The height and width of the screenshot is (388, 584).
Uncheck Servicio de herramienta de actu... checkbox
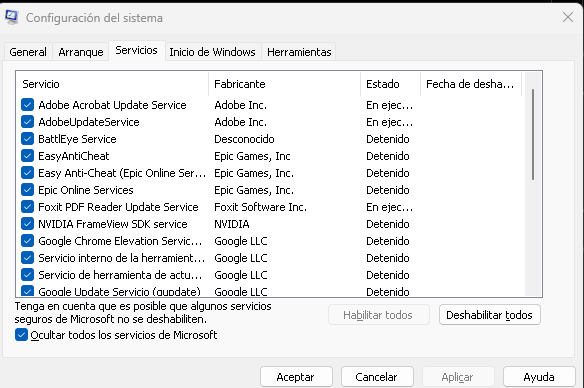[x=28, y=275]
